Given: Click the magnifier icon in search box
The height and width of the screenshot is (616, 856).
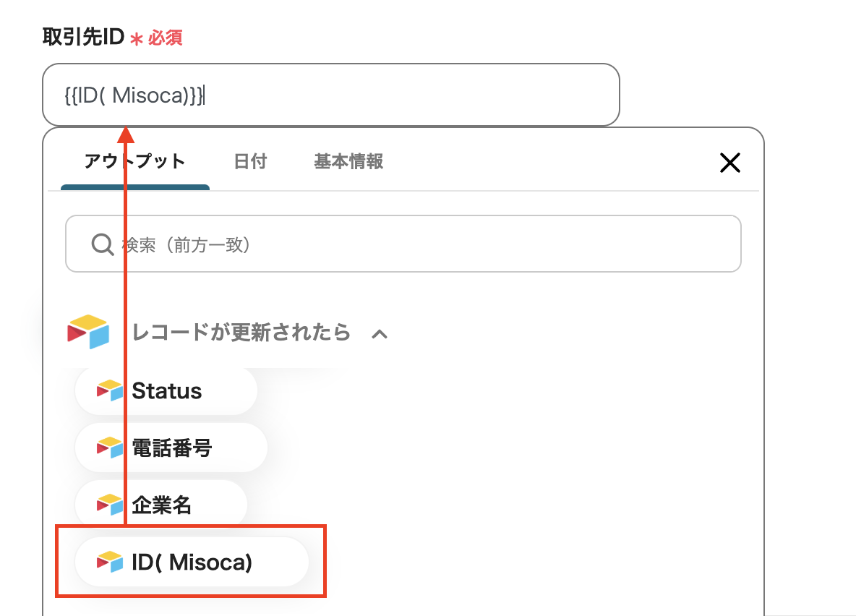Looking at the screenshot, I should 102,244.
